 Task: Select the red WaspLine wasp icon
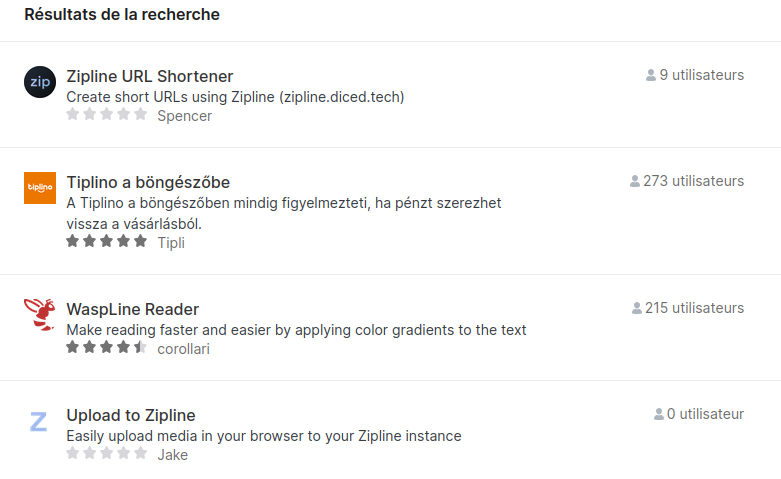(x=40, y=315)
